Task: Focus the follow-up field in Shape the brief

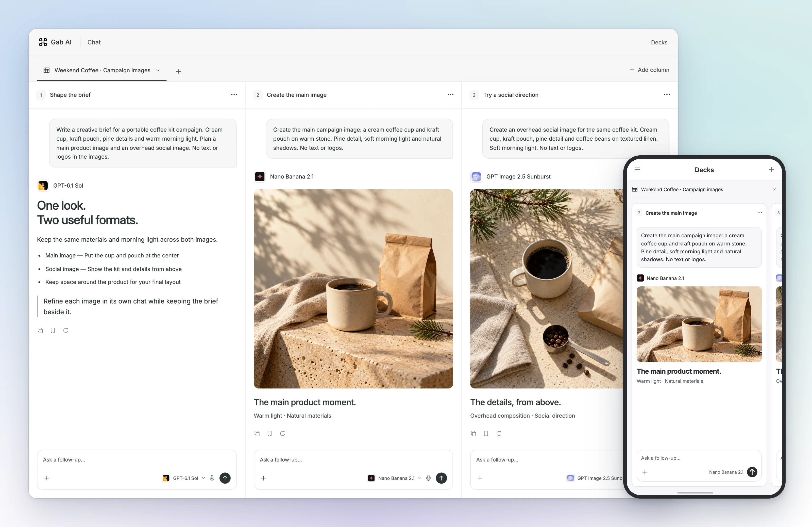Action: [x=137, y=459]
